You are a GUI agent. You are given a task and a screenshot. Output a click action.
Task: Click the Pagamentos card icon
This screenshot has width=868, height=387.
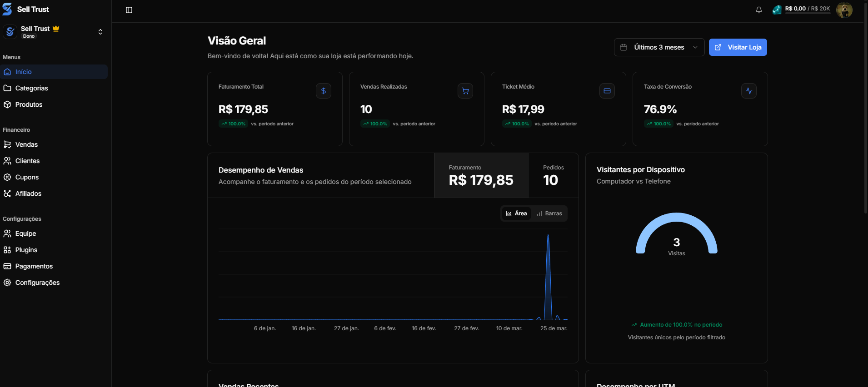coord(7,266)
